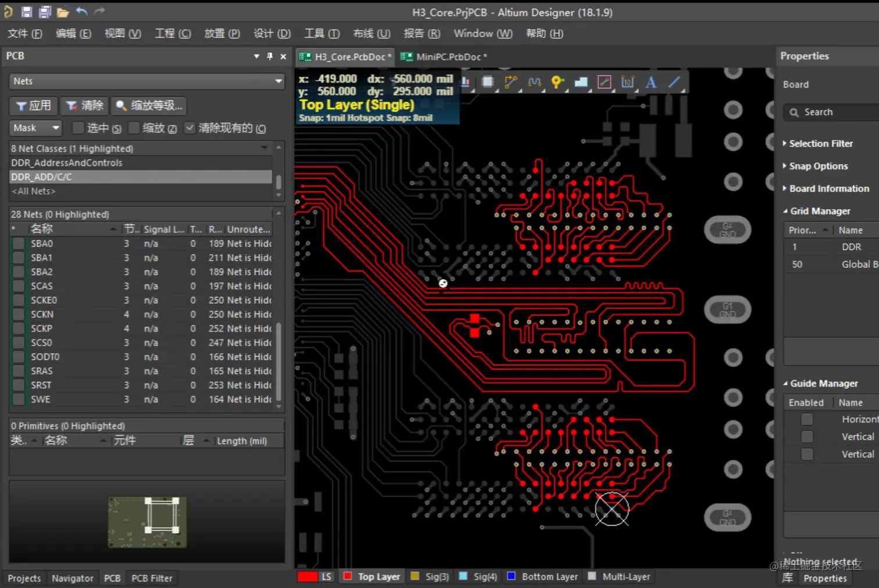Select the place component chip icon
The image size is (879, 588).
point(488,82)
